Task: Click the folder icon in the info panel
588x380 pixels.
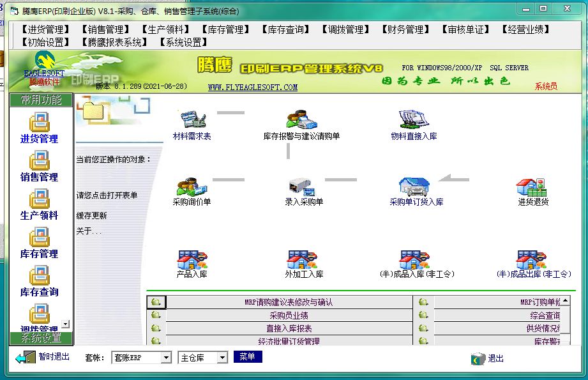Action: pyautogui.click(x=93, y=110)
